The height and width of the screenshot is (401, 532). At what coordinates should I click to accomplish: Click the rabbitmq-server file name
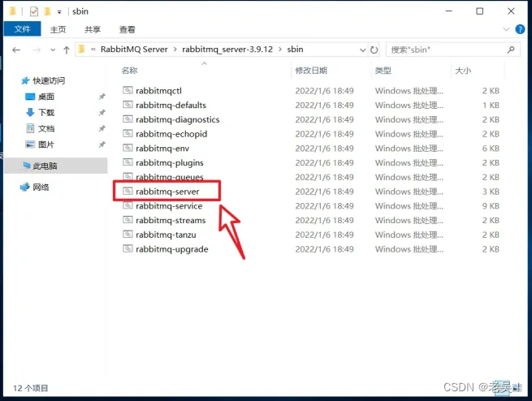167,192
